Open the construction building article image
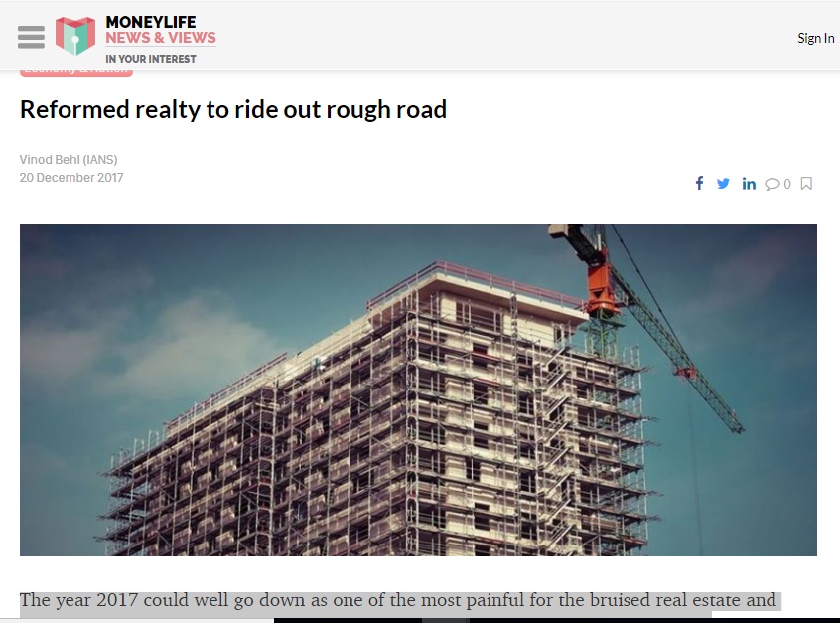The height and width of the screenshot is (623, 840). [x=418, y=389]
